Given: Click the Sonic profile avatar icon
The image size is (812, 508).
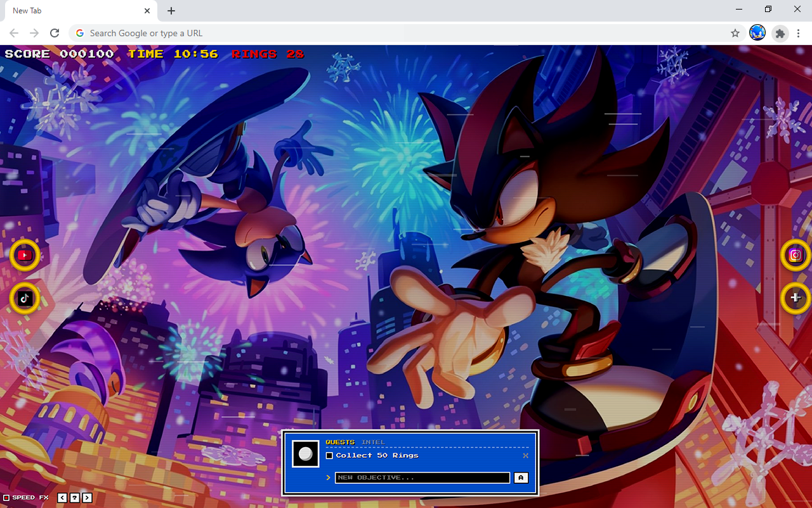Looking at the screenshot, I should tap(757, 33).
